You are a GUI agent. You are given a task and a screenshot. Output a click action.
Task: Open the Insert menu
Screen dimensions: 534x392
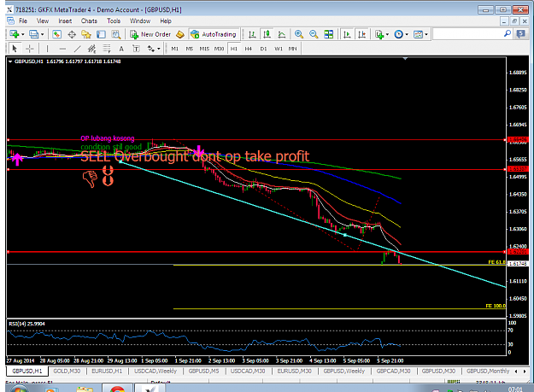(65, 20)
